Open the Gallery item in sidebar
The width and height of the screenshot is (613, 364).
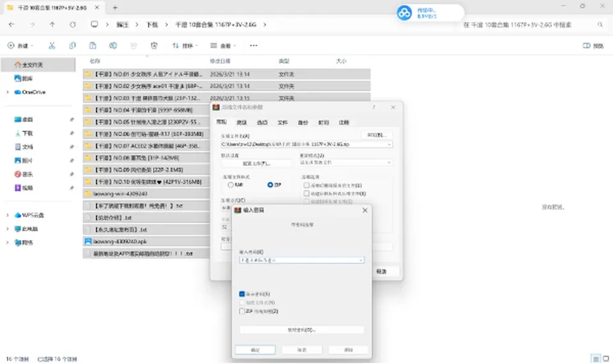(x=24, y=78)
